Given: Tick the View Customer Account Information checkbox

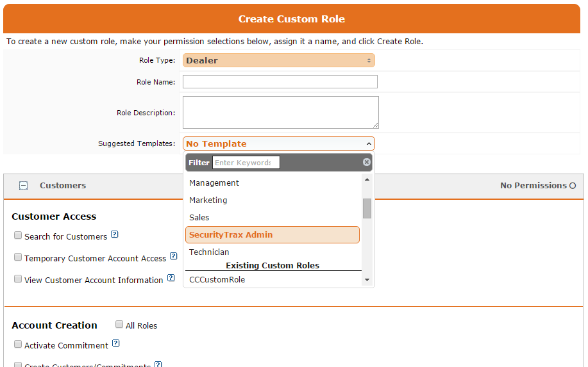Looking at the screenshot, I should tap(18, 279).
